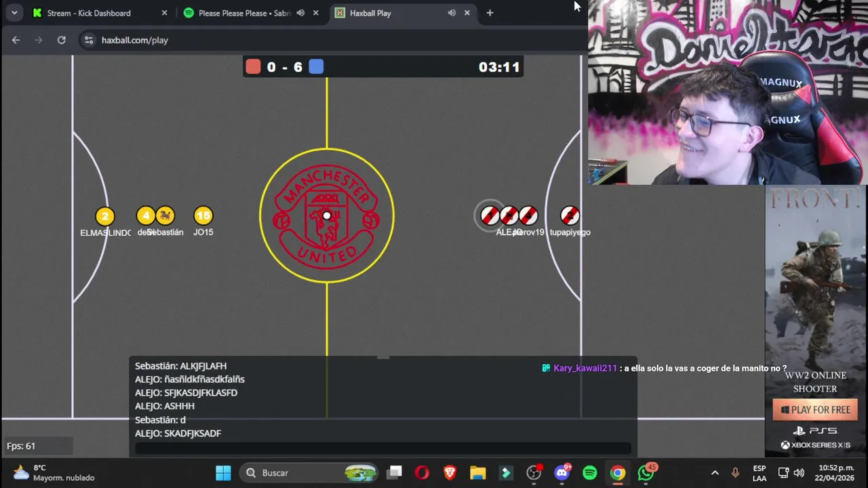Mute audio on the Spotify tab
The height and width of the screenshot is (488, 868).
coord(300,13)
